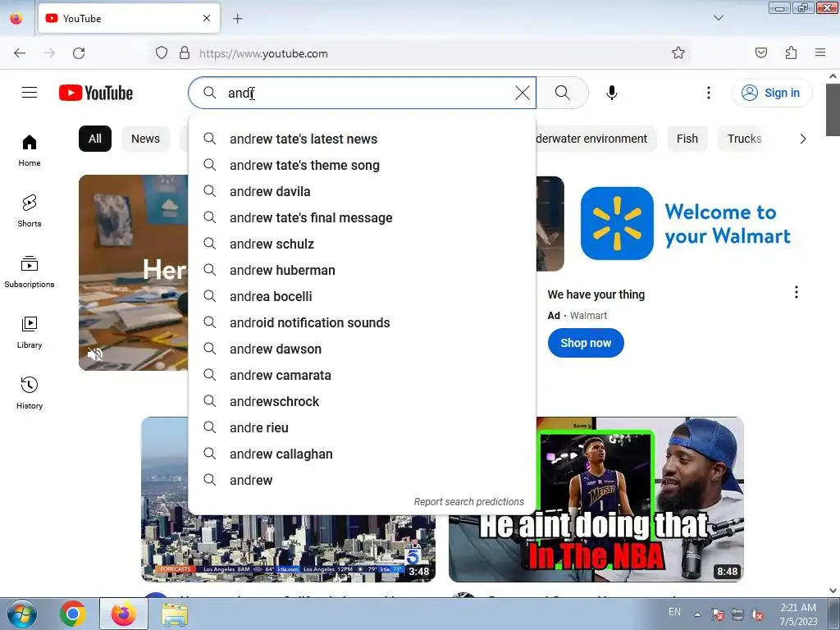Open Library in the sidebar

(x=30, y=333)
